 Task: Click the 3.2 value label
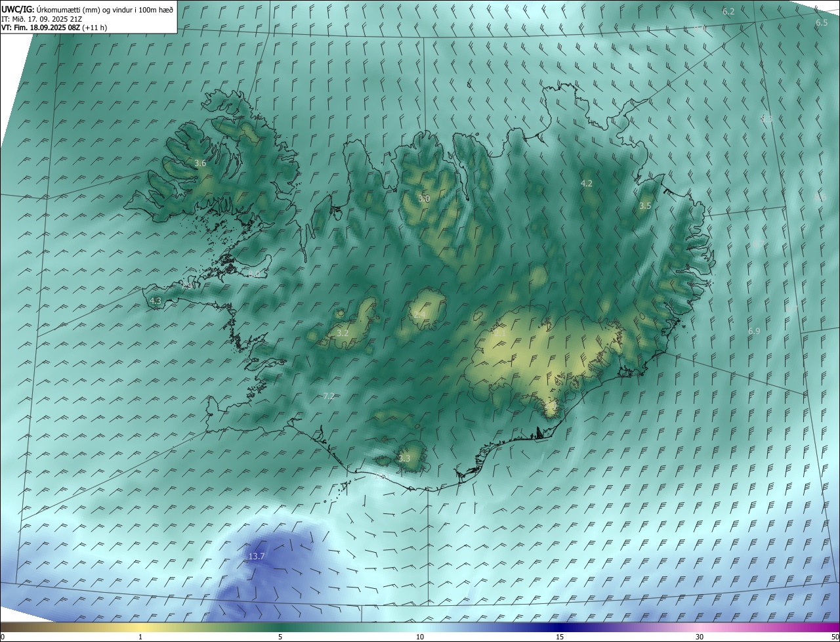pyautogui.click(x=343, y=333)
